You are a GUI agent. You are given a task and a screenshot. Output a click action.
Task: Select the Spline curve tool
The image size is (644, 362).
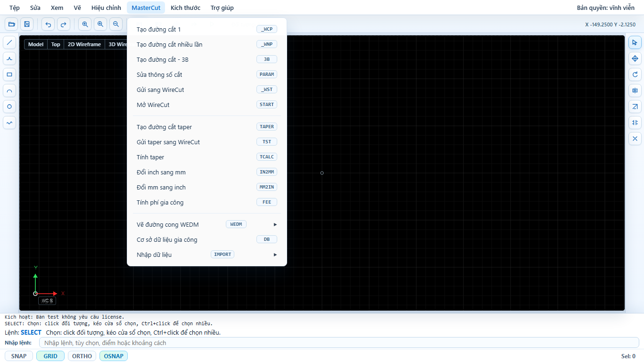(9, 123)
